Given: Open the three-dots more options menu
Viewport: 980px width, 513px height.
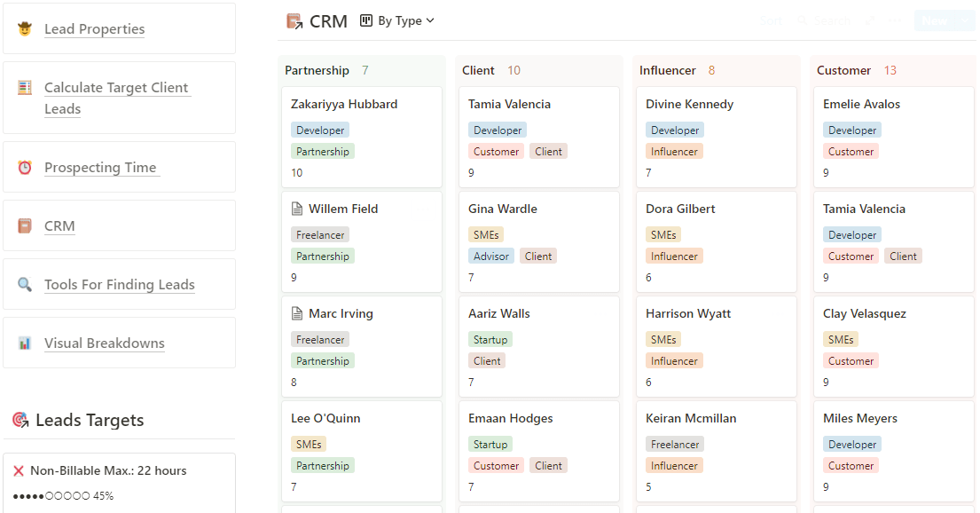Looking at the screenshot, I should tap(896, 20).
